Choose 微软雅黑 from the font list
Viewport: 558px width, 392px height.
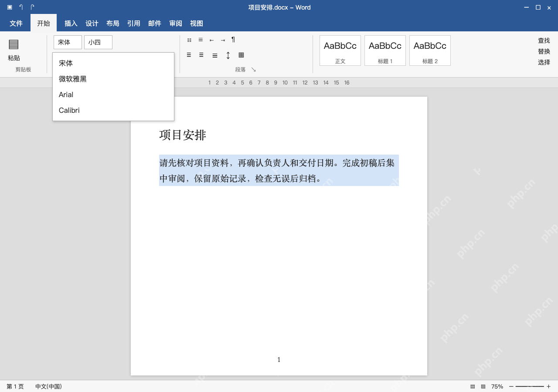[x=113, y=79]
